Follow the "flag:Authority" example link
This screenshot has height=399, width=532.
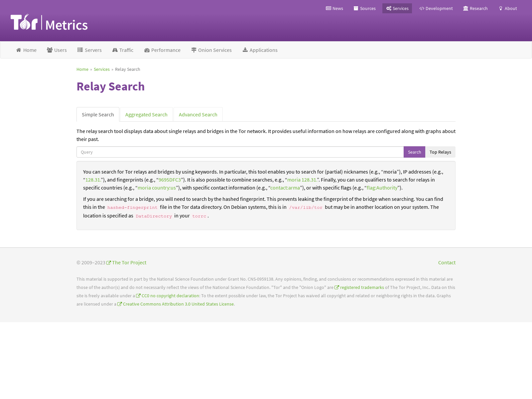click(382, 188)
